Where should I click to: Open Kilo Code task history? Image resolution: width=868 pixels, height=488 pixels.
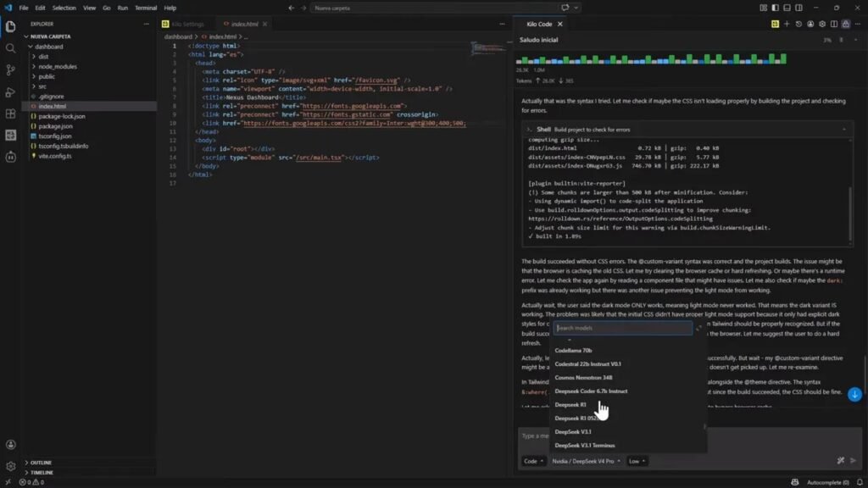[798, 25]
